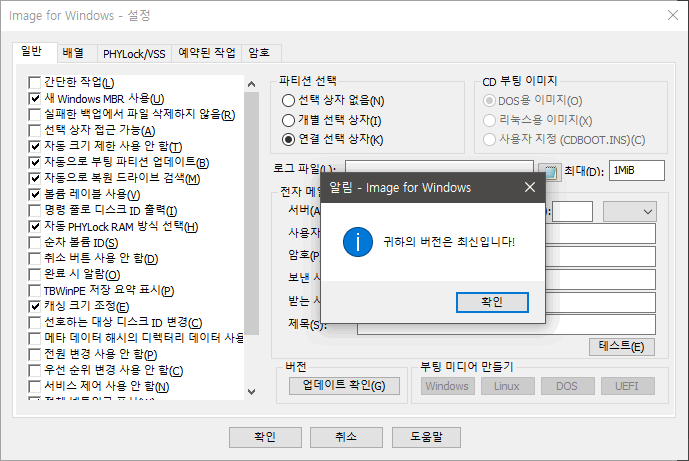The height and width of the screenshot is (461, 689).
Task: Select 개별 선택 상자(I) radio
Action: tap(288, 120)
